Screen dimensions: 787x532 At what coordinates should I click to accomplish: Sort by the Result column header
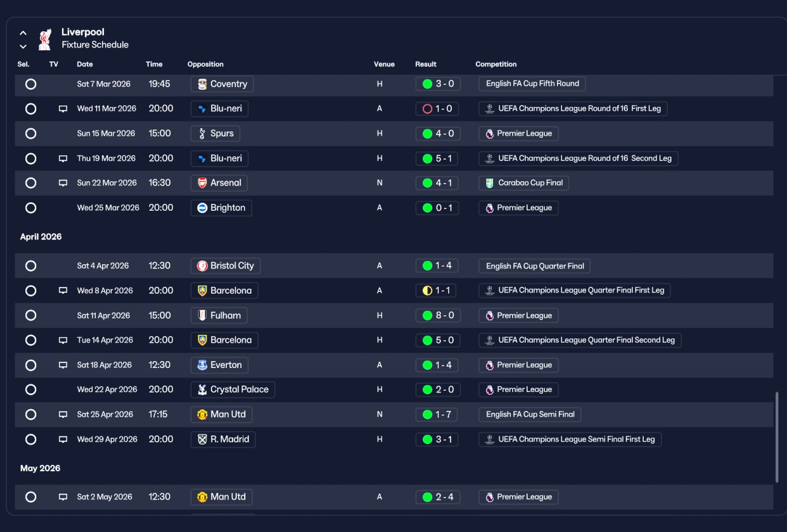click(x=425, y=65)
